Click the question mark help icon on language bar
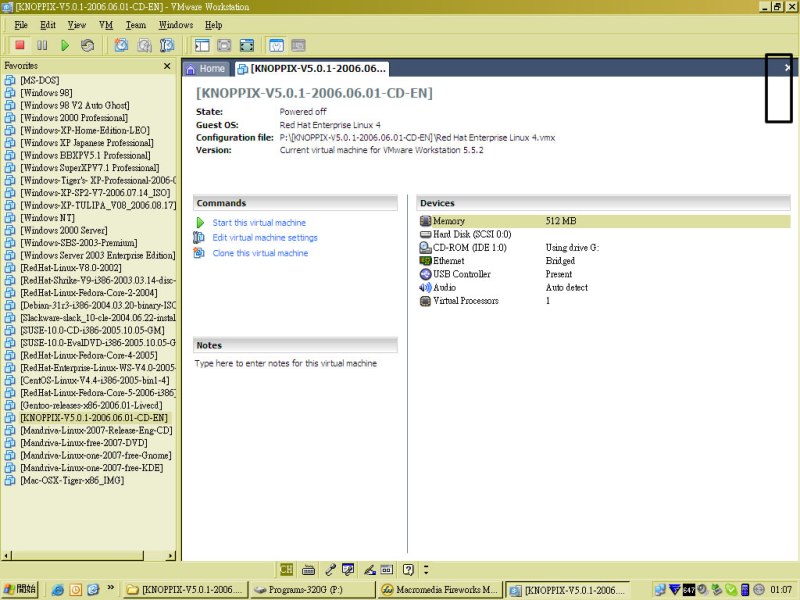 (408, 569)
